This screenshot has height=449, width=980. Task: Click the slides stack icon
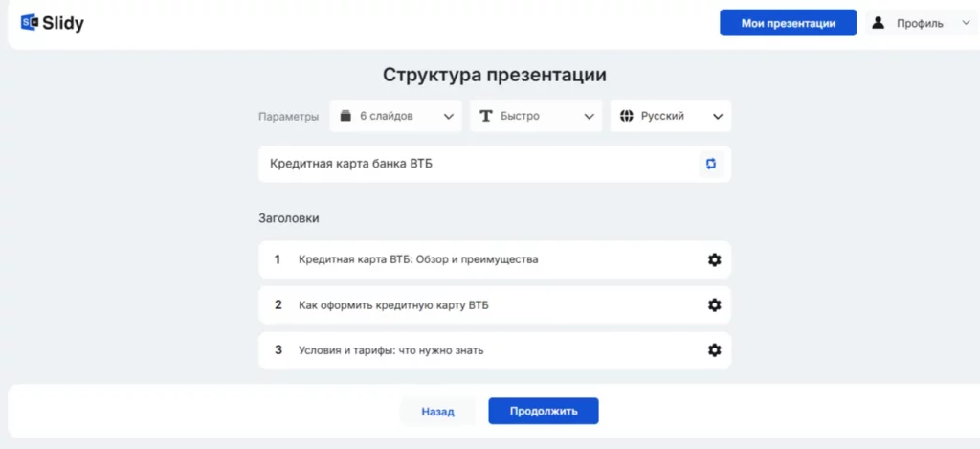tap(345, 116)
